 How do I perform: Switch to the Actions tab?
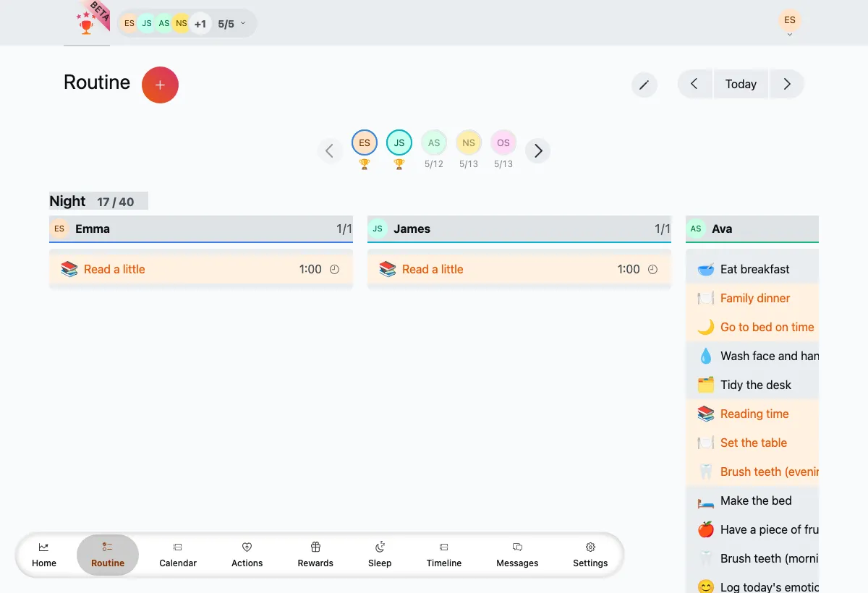tap(247, 555)
